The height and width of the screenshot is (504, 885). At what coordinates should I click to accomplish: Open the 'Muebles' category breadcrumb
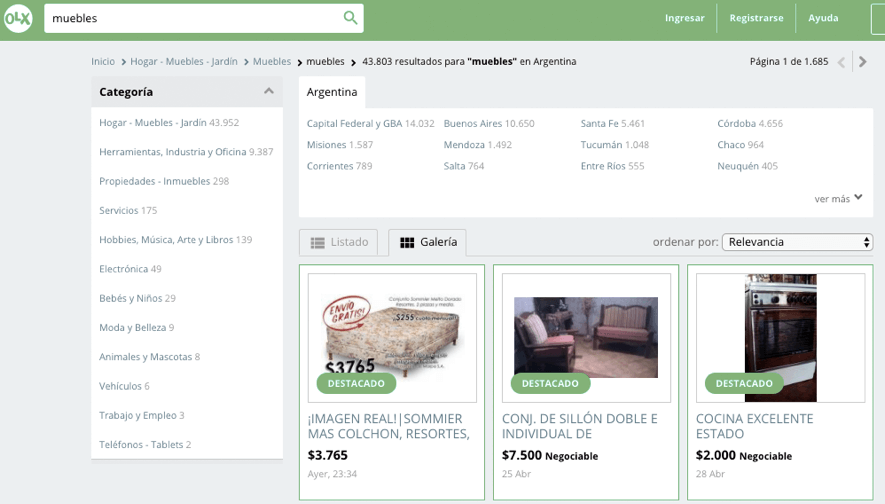[x=272, y=62]
